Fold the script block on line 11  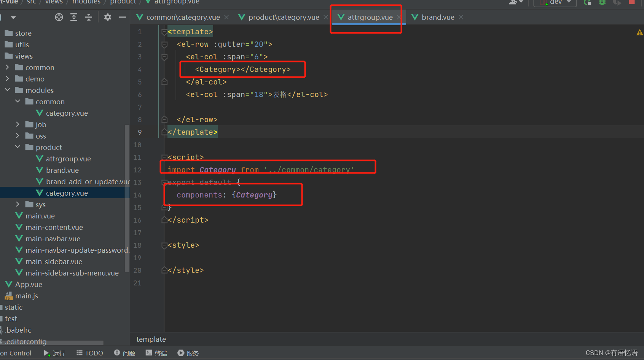(164, 157)
